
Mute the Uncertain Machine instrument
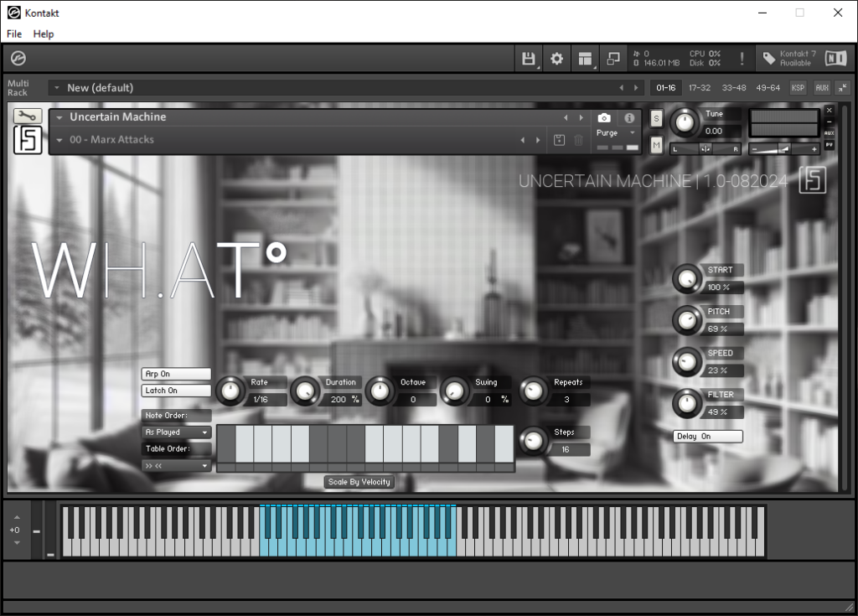657,145
